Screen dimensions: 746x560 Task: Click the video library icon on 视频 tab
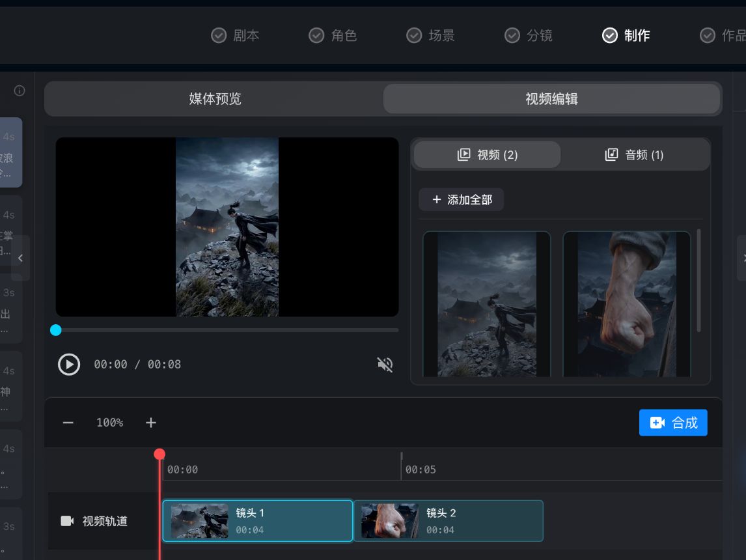pyautogui.click(x=464, y=154)
